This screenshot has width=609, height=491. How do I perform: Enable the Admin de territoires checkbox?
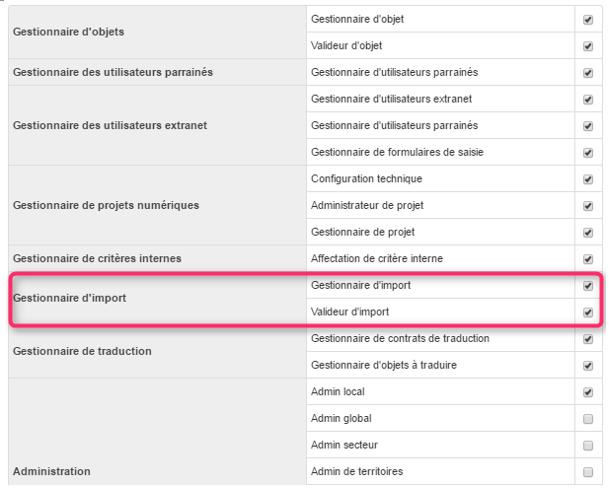[x=588, y=472]
